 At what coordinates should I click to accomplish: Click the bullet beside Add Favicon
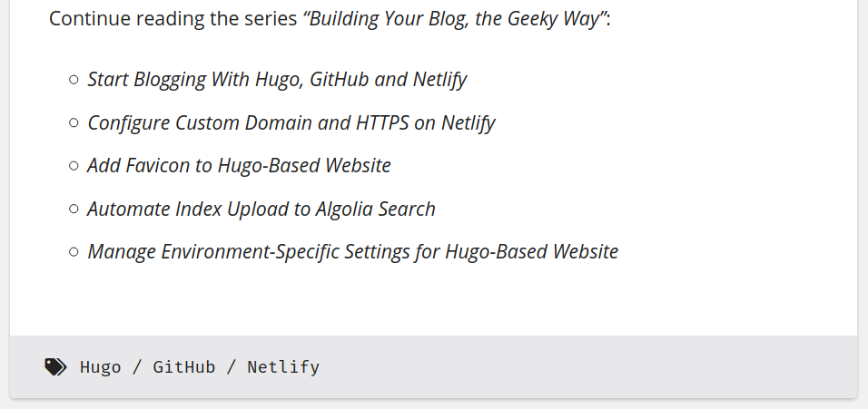tap(74, 166)
